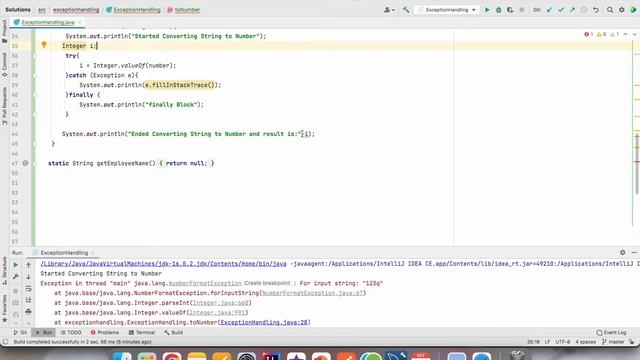Click the jdk java path link in console
Viewport: 640px width, 360px height.
coord(163,264)
